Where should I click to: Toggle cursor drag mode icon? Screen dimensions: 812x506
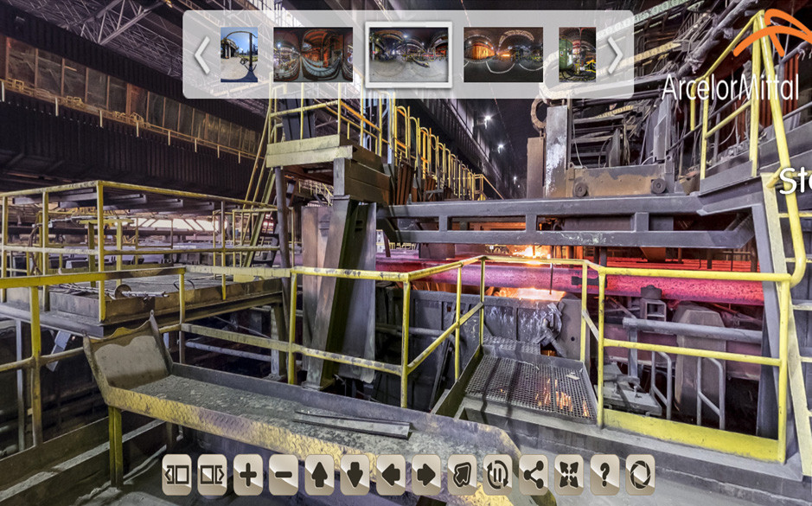tap(462, 475)
